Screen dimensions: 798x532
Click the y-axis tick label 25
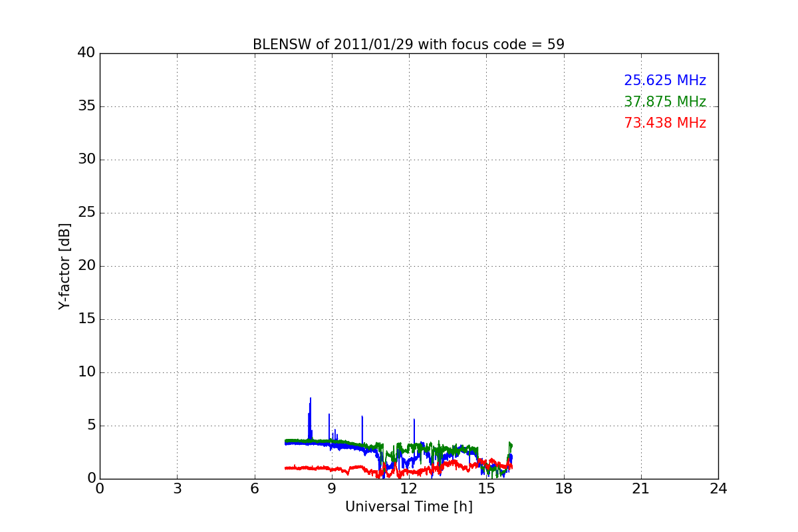tap(86, 213)
